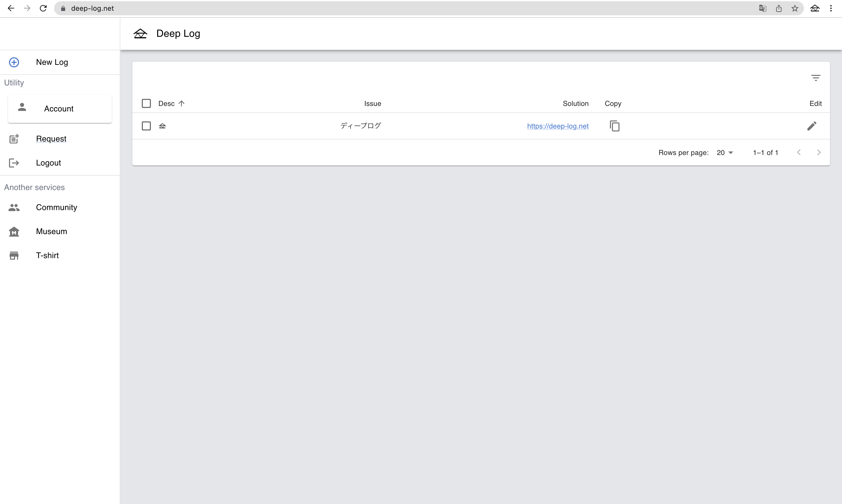842x504 pixels.
Task: Expand the Rows per page dropdown
Action: (725, 152)
